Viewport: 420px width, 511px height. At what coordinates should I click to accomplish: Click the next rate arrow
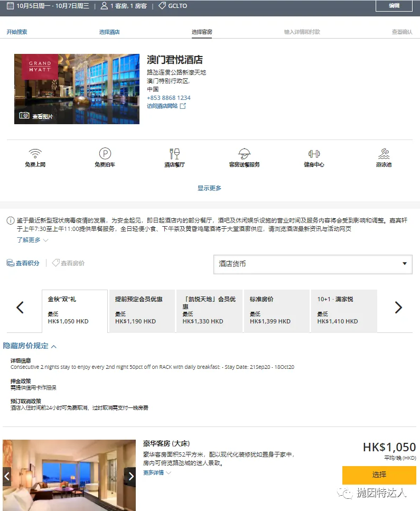[398, 308]
